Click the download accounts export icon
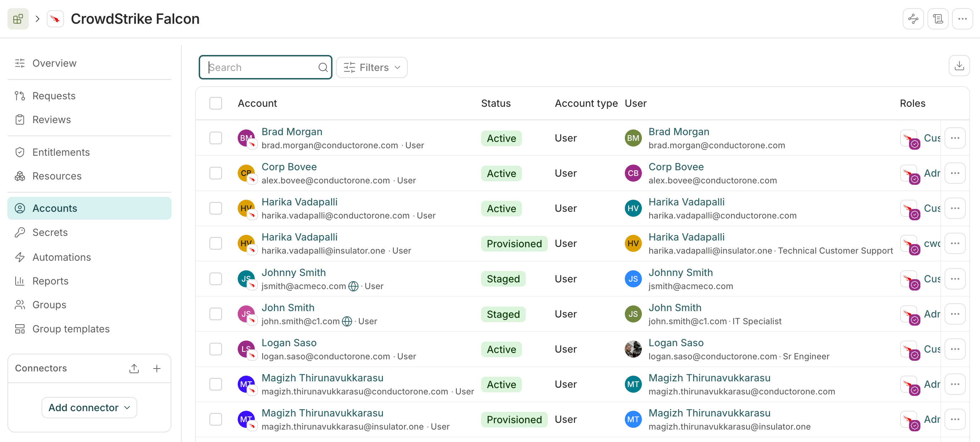The width and height of the screenshot is (980, 442). (959, 66)
